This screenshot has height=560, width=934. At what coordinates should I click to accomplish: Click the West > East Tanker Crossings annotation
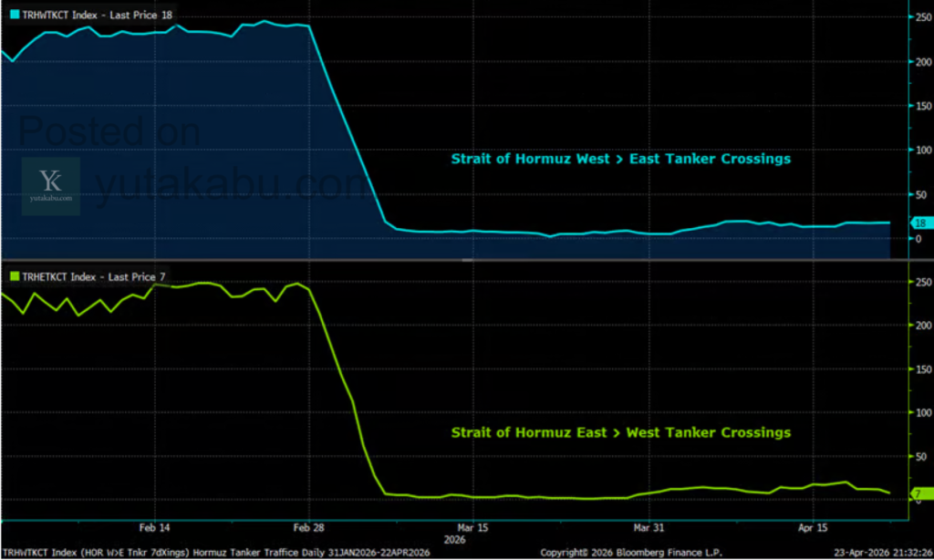620,159
